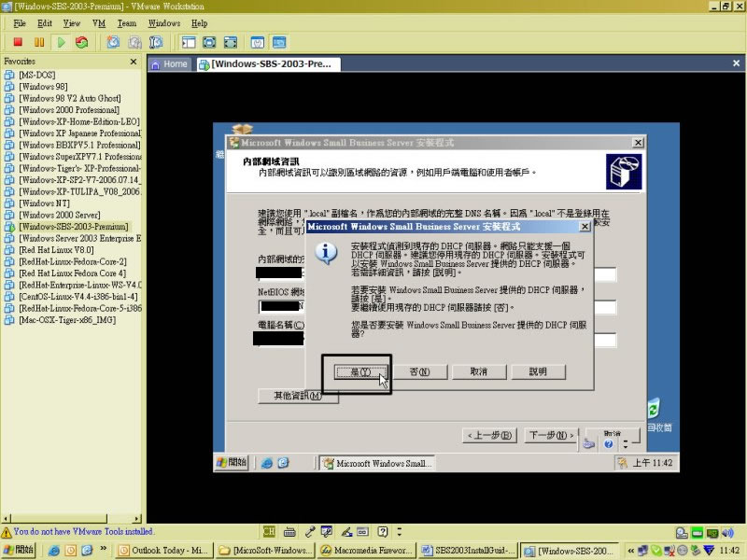Click the Favorites horizontal scrollbar
The image size is (747, 560).
tap(72, 518)
